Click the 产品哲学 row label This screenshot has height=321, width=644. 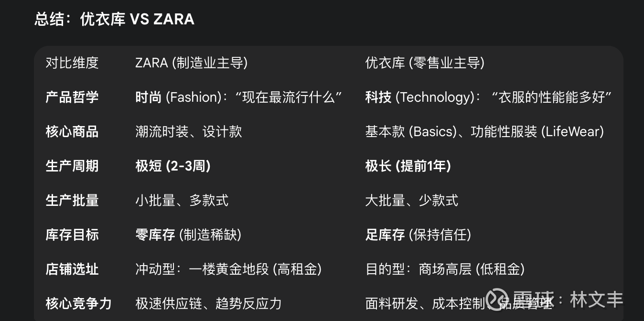[72, 97]
